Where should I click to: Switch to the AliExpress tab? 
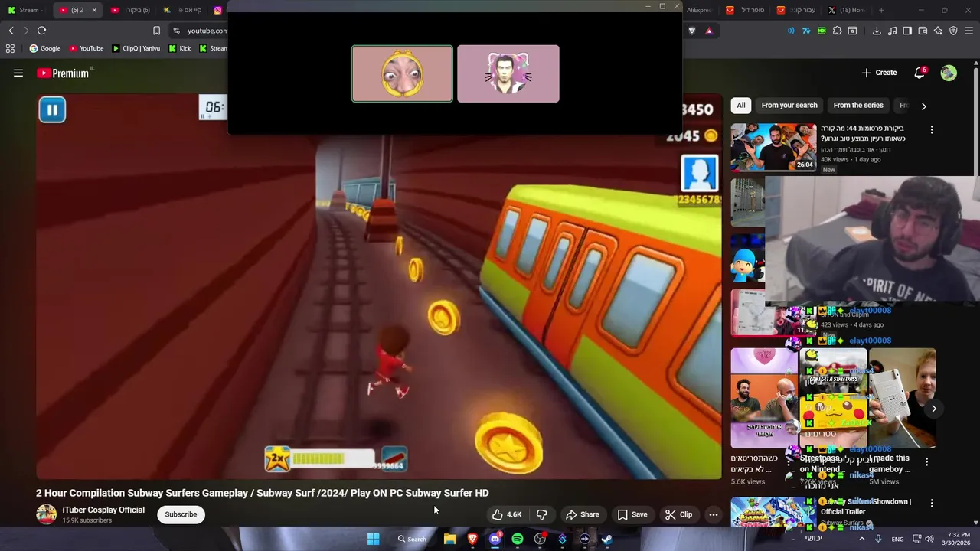tap(699, 10)
